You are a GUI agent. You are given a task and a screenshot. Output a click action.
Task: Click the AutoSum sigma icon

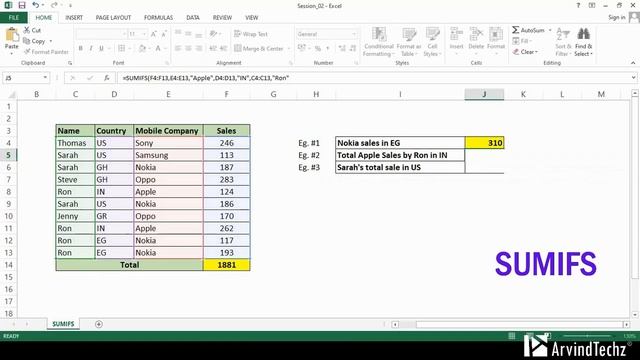coord(516,30)
